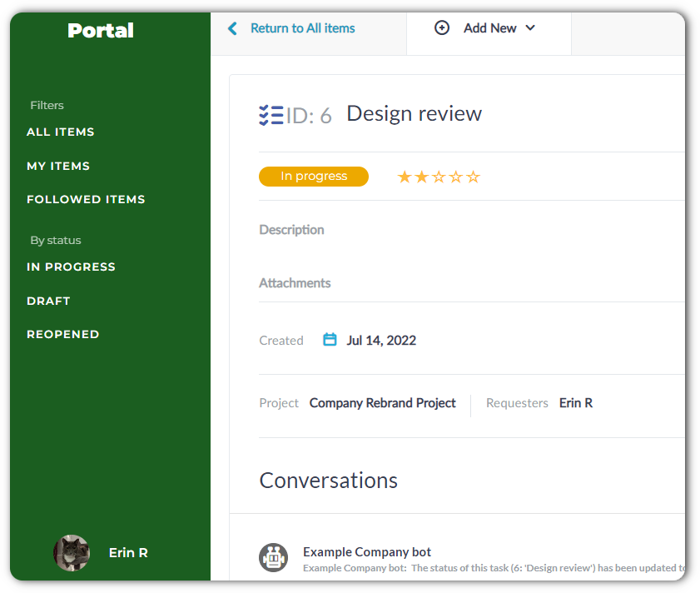Click the plus circle icon on Add New

pyautogui.click(x=442, y=28)
